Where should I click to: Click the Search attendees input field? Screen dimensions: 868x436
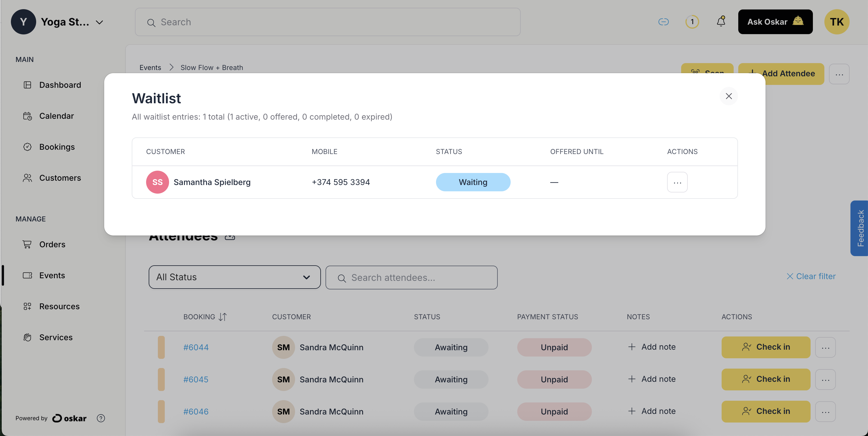(x=411, y=277)
